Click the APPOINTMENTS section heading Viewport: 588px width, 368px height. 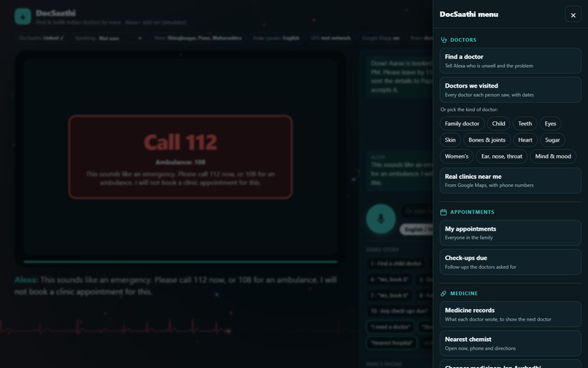point(472,212)
